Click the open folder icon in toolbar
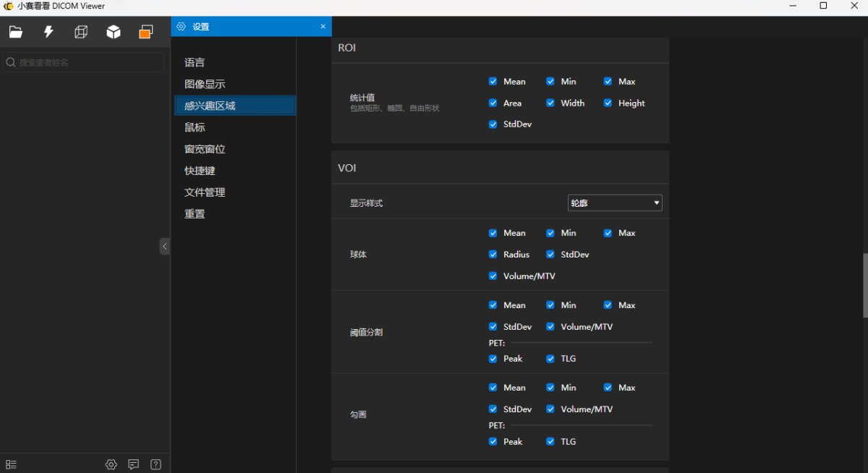Image resolution: width=868 pixels, height=473 pixels. pos(15,32)
